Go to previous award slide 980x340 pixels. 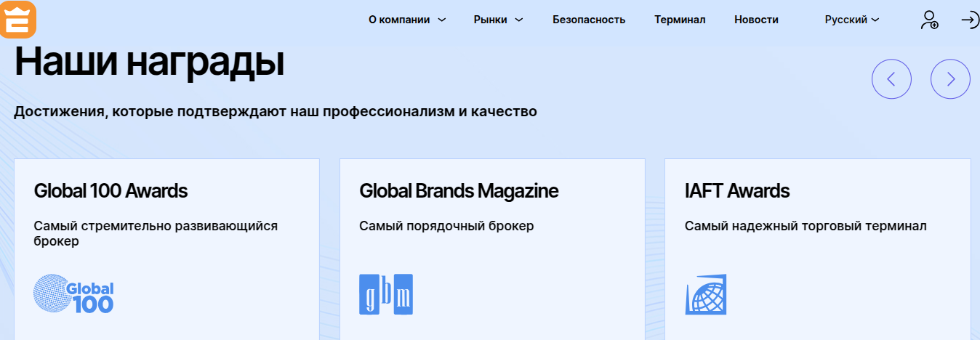[x=891, y=79]
